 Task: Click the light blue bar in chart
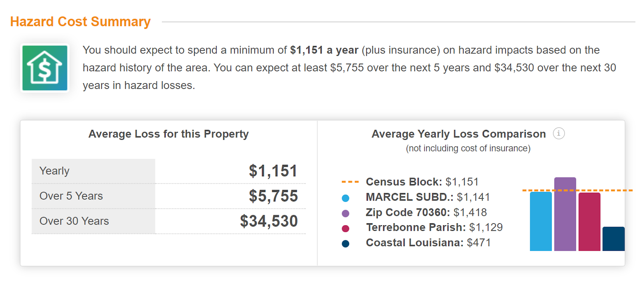(541, 222)
